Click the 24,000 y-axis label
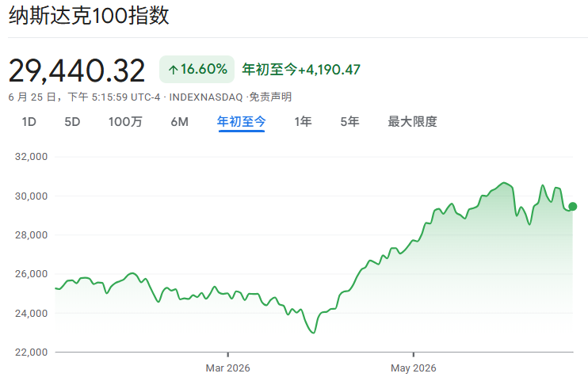The width and height of the screenshot is (588, 381). [31, 314]
